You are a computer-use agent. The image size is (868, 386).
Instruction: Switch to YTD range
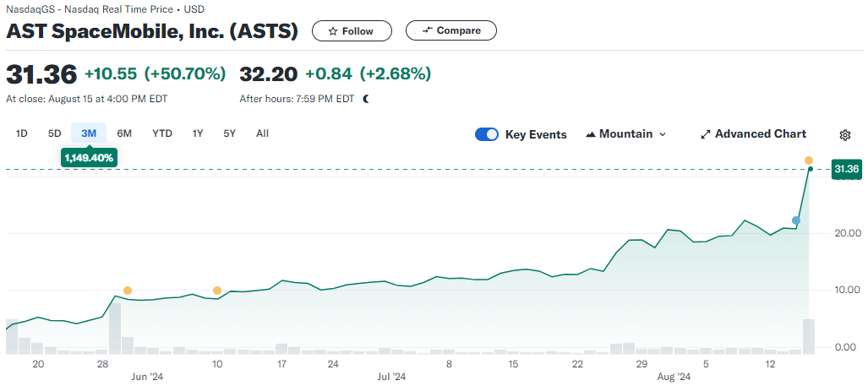click(x=162, y=133)
